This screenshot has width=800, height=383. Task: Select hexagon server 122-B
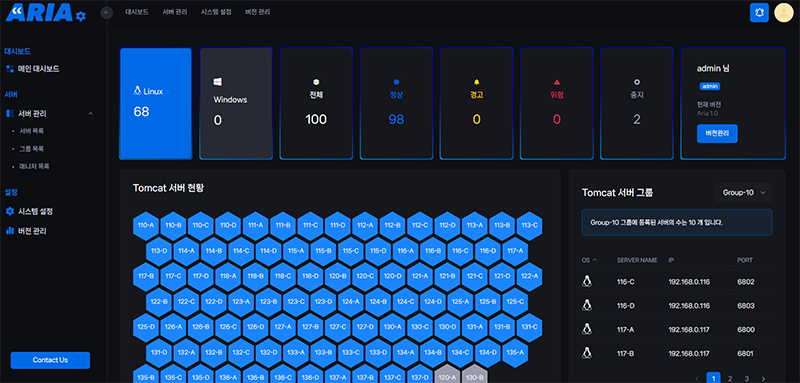159,301
